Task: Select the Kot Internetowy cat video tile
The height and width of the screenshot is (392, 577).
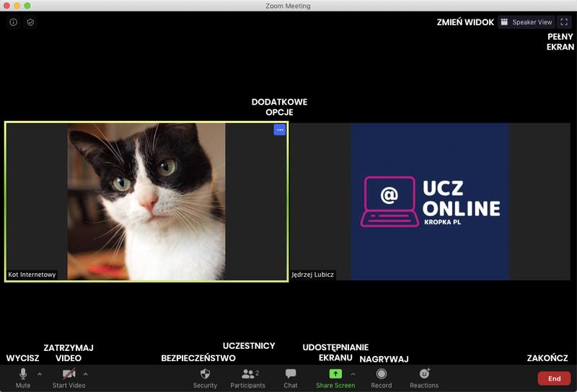Action: point(146,201)
